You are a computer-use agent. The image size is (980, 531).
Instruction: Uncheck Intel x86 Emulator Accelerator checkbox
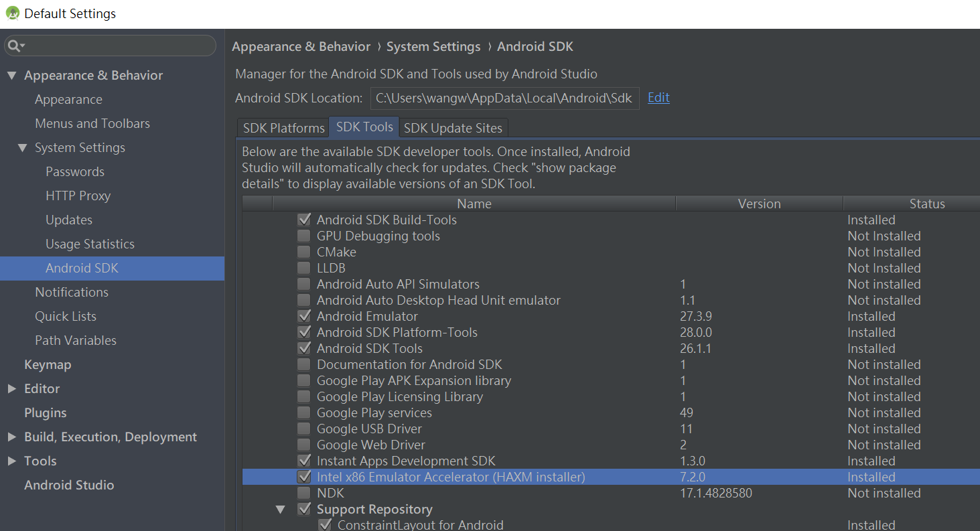(x=304, y=477)
